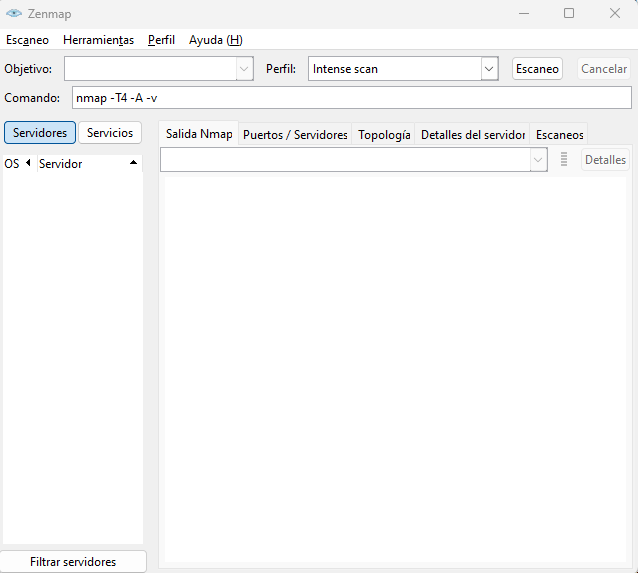638x573 pixels.
Task: Minimize the Zenmap window
Action: coord(524,13)
